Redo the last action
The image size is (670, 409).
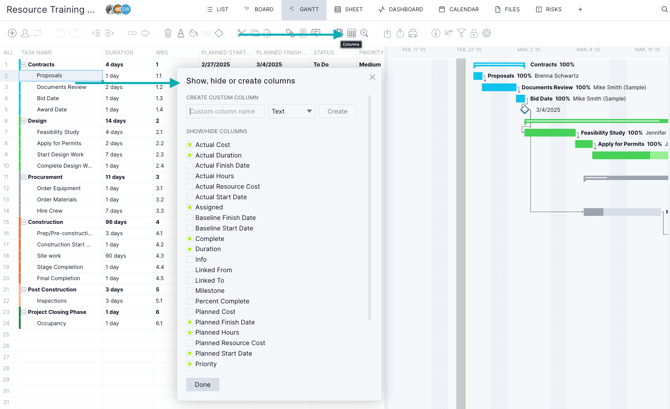pos(73,33)
